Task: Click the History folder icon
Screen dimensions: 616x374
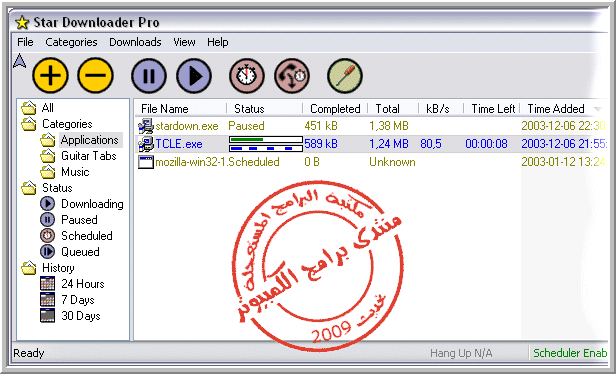Action: pos(29,268)
